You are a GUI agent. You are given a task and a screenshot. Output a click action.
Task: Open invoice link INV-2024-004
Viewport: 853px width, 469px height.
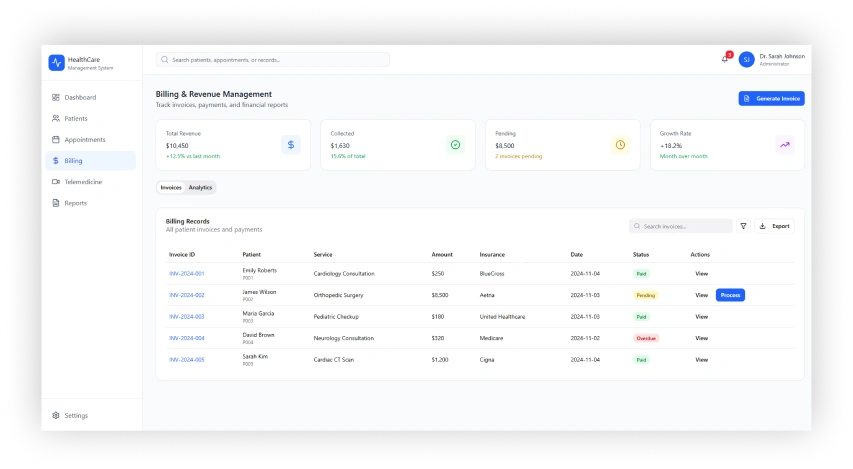(187, 338)
